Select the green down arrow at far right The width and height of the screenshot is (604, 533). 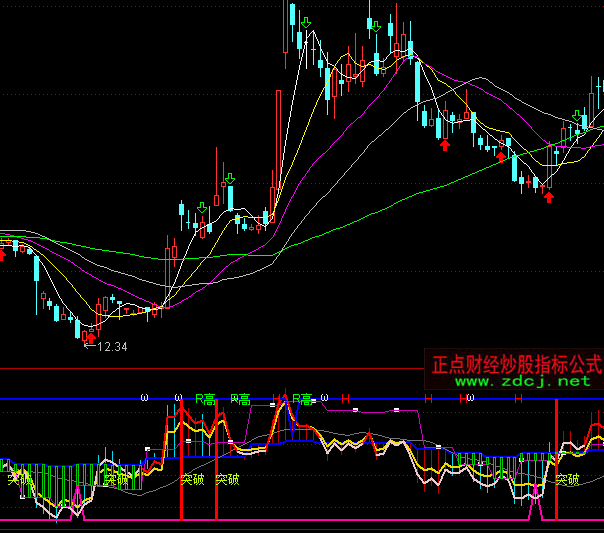pyautogui.click(x=577, y=116)
